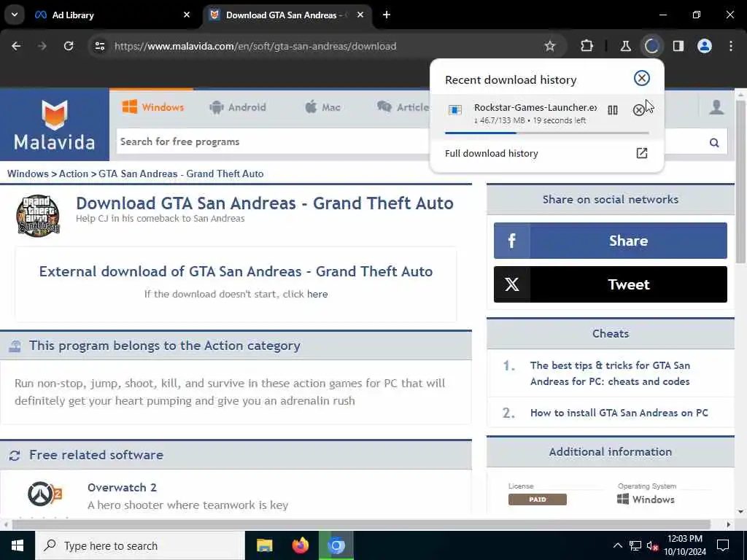This screenshot has height=560, width=747.
Task: Open How to install GTA San Andreas article
Action: point(619,413)
